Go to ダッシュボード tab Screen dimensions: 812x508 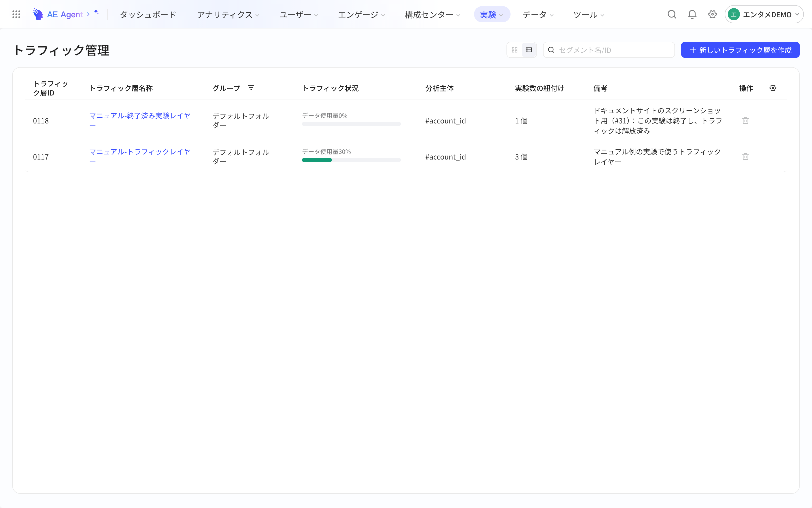[148, 15]
